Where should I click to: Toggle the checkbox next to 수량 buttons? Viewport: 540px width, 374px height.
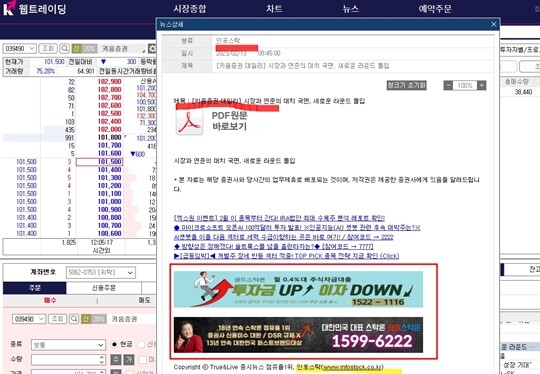(143, 360)
